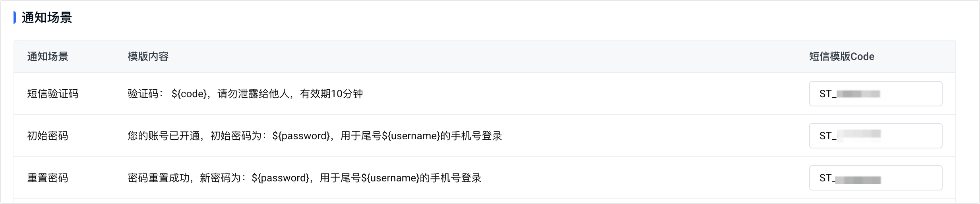Click the ${code} variable in the verification template
Screen dimensions: 980x204
[x=189, y=94]
